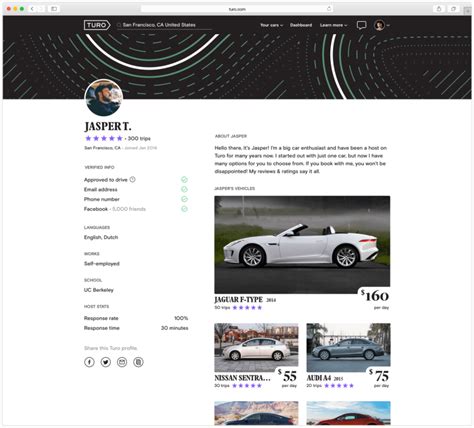Click the Nissan Sentra star rating
Viewport: 474px width, 428px height.
[x=247, y=386]
